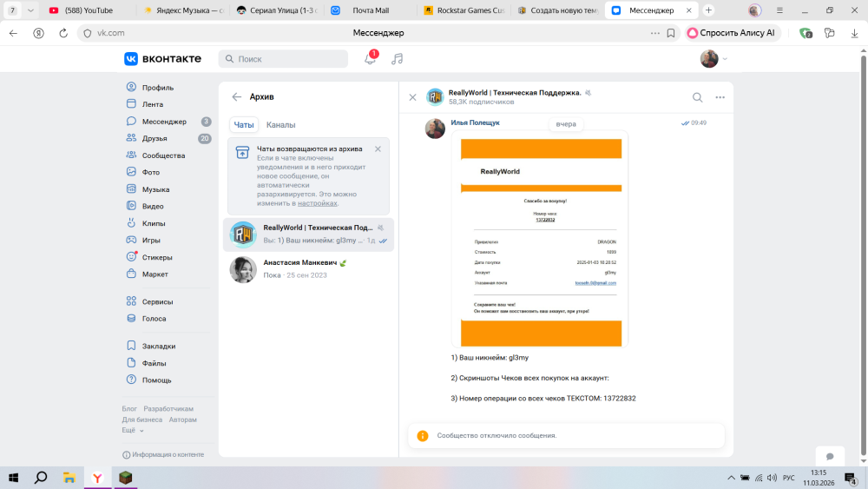
Task: Bookmark this page in the address bar
Action: 671,33
